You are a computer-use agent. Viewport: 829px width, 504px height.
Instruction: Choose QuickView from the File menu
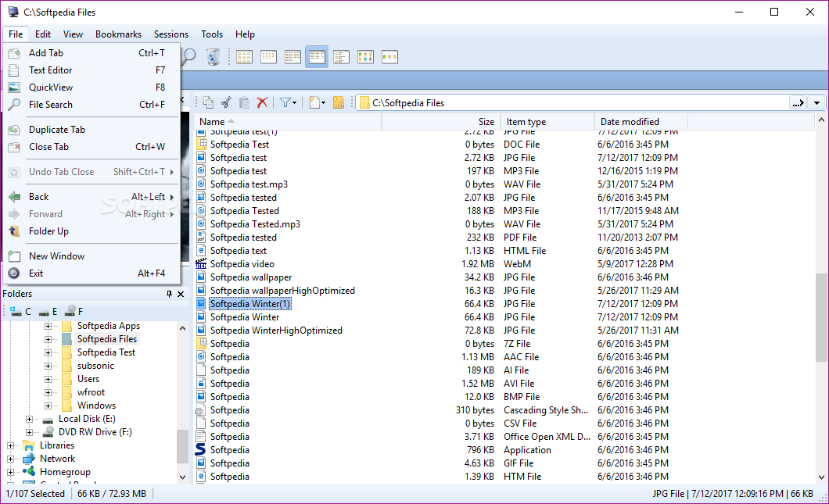(92, 88)
